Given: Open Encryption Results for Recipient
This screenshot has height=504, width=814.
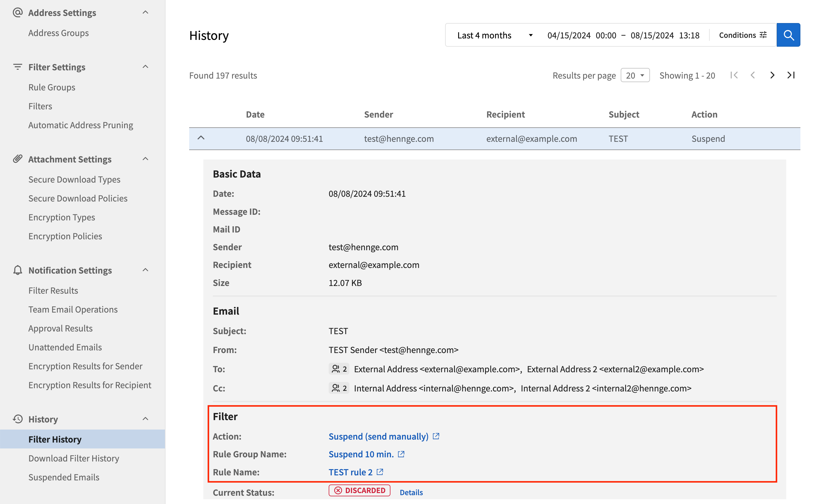Looking at the screenshot, I should [x=90, y=385].
